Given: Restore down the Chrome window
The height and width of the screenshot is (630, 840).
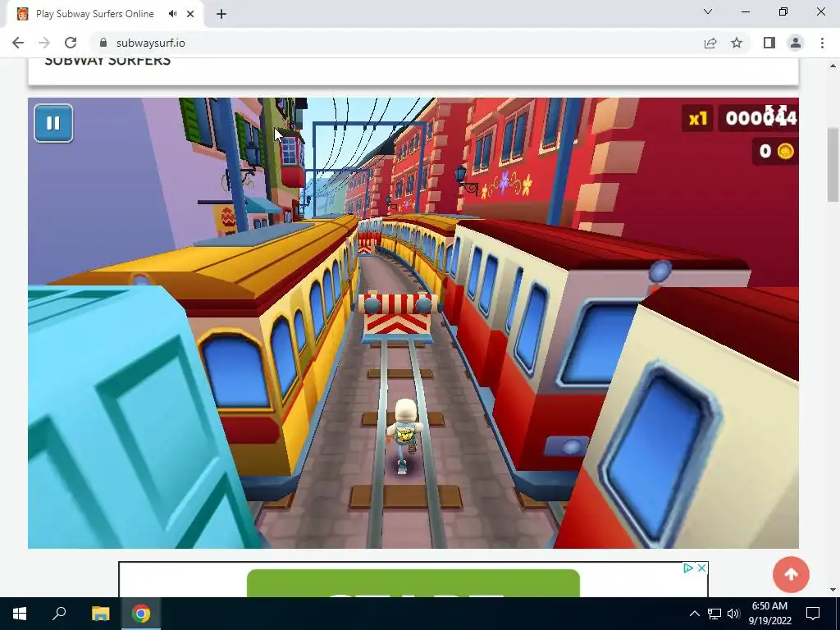Looking at the screenshot, I should (x=783, y=11).
